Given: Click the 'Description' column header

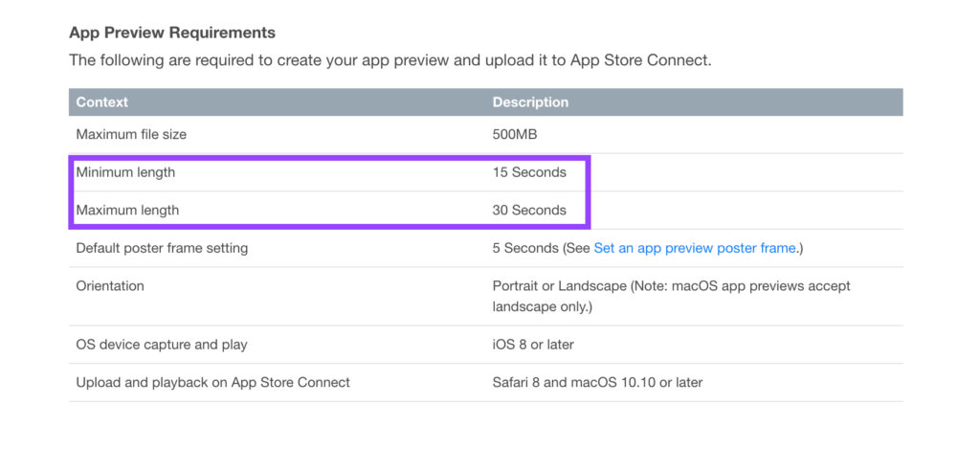Looking at the screenshot, I should pyautogui.click(x=530, y=101).
